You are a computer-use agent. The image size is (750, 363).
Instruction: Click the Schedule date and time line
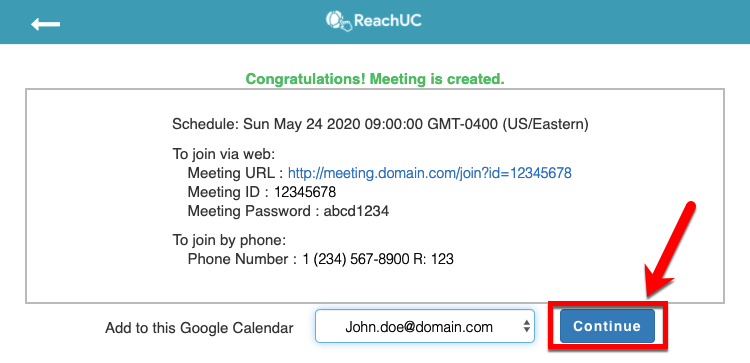(380, 124)
